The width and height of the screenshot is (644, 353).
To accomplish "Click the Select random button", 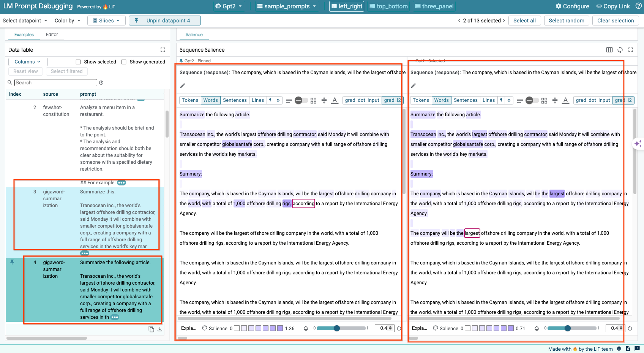I will tap(567, 21).
